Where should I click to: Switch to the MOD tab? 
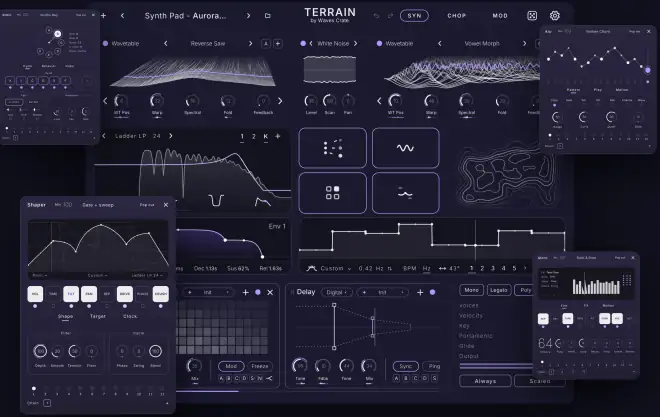coord(500,16)
